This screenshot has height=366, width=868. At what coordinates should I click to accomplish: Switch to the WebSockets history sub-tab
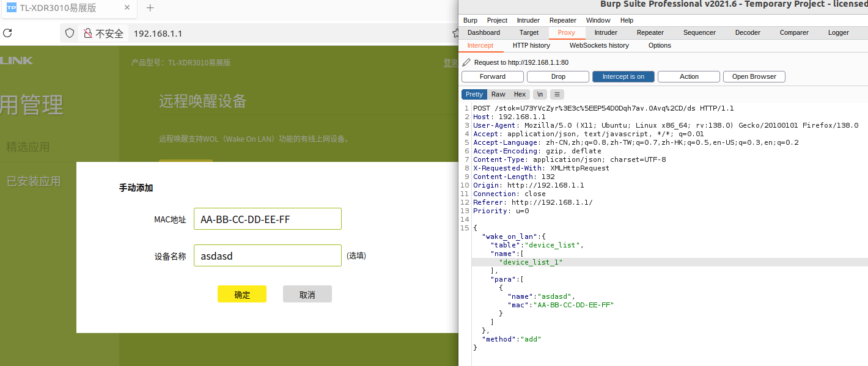click(599, 45)
